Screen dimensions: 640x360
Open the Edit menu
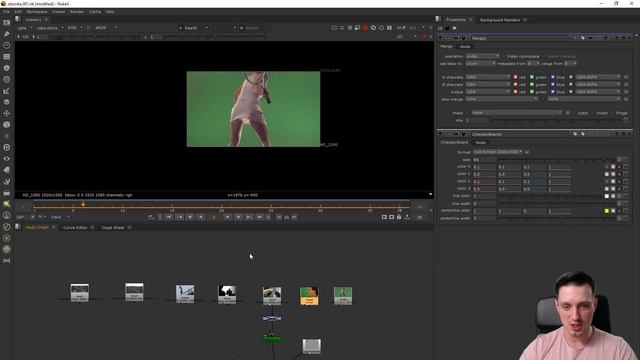tap(18, 12)
